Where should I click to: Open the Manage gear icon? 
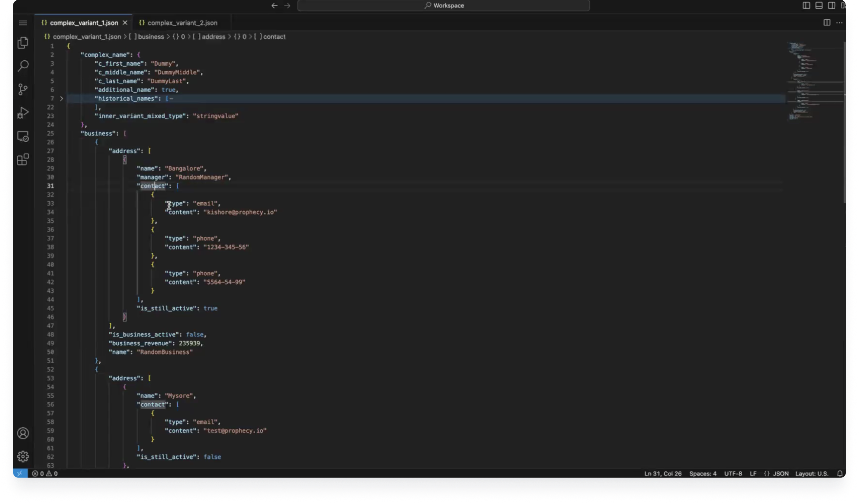click(x=23, y=456)
